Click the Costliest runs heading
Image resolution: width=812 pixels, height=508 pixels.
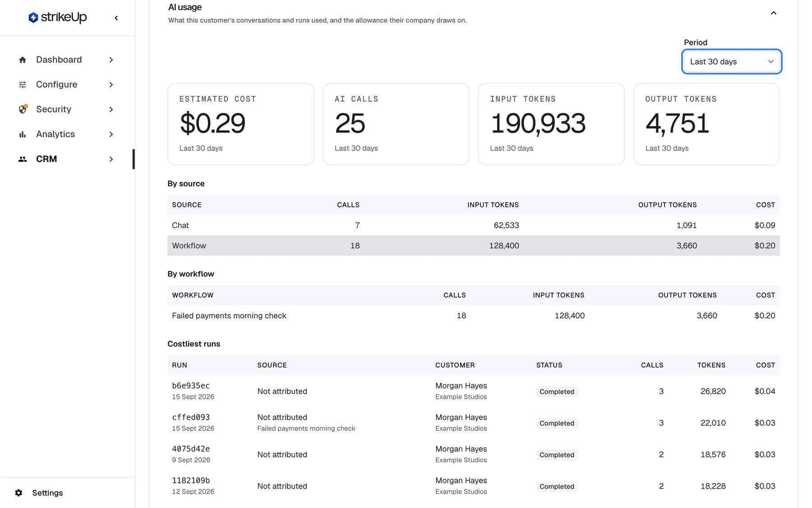[x=194, y=344]
